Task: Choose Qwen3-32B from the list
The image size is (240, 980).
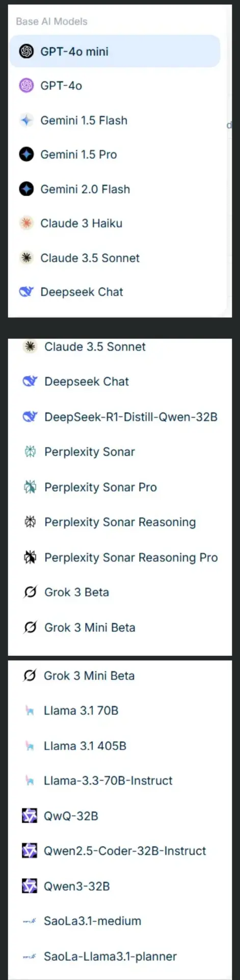Action: click(x=120, y=886)
